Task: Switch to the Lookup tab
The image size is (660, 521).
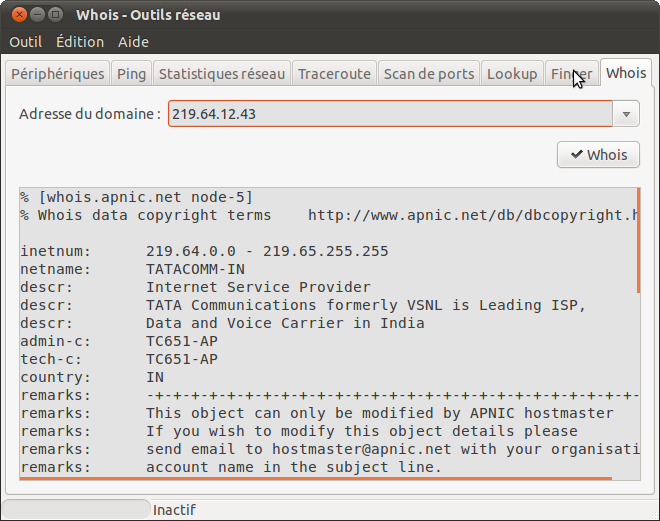Action: point(512,74)
